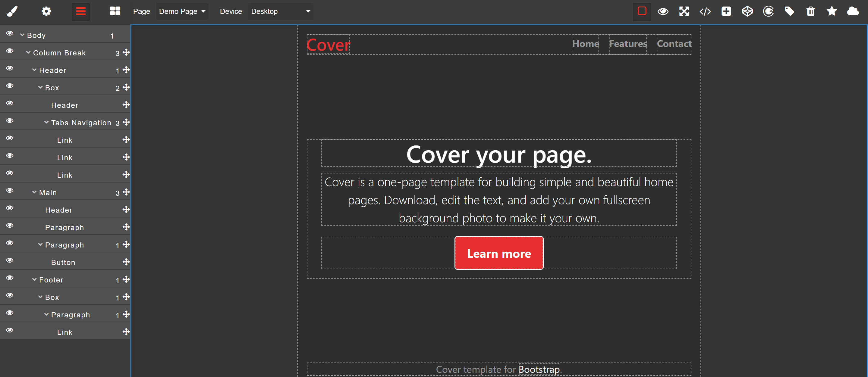868x377 pixels.
Task: Open the Desktop device dropdown
Action: [x=280, y=11]
